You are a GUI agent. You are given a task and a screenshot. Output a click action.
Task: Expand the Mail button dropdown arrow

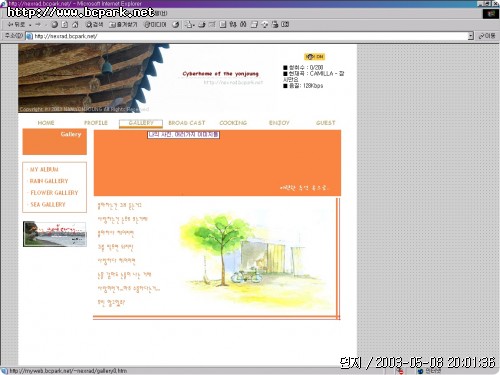click(194, 25)
